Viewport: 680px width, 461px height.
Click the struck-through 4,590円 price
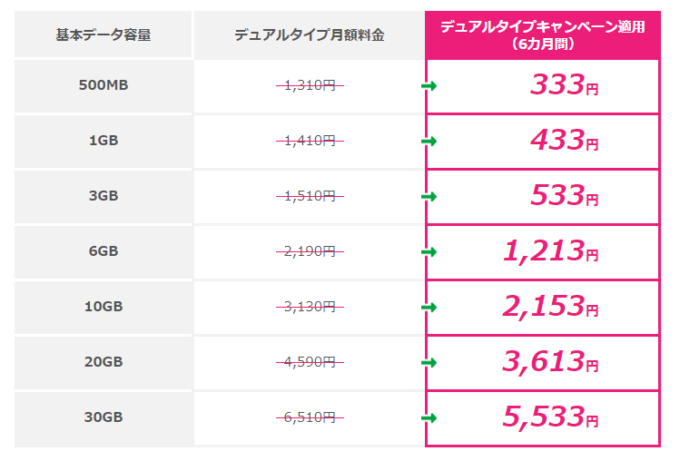(x=309, y=363)
